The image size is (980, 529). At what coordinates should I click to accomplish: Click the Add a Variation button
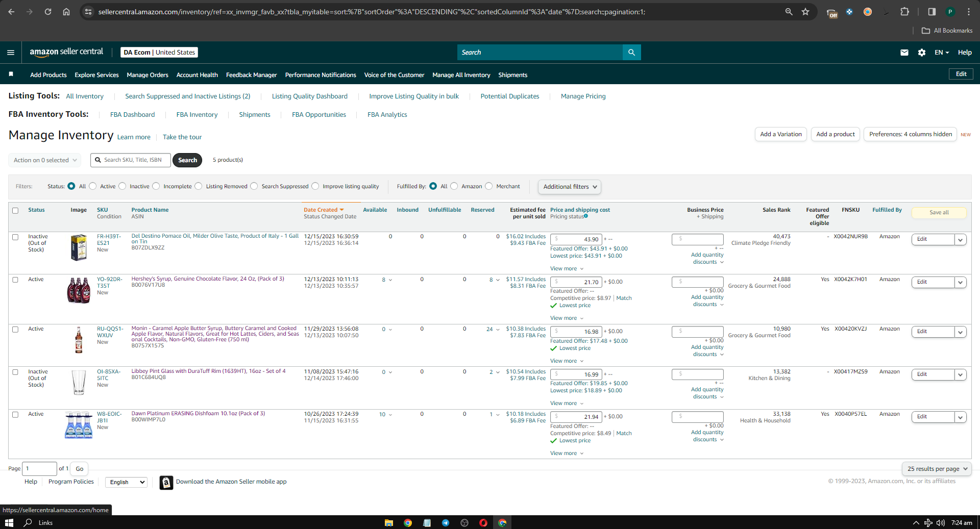tap(781, 134)
